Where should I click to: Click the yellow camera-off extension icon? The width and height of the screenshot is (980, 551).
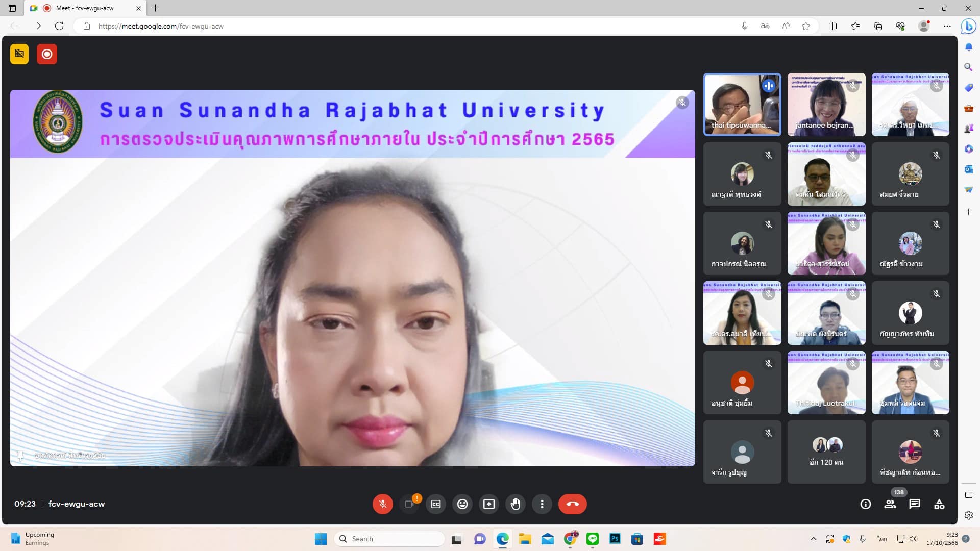tap(19, 54)
